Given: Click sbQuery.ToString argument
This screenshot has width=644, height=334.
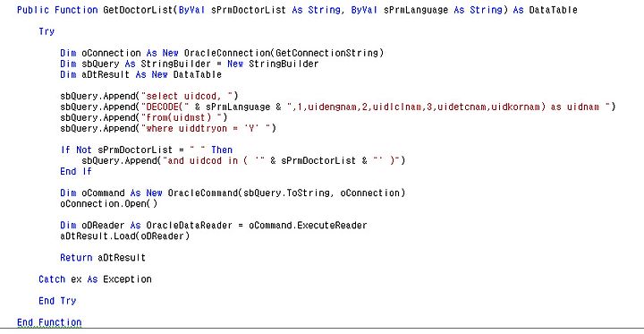Looking at the screenshot, I should [286, 193].
